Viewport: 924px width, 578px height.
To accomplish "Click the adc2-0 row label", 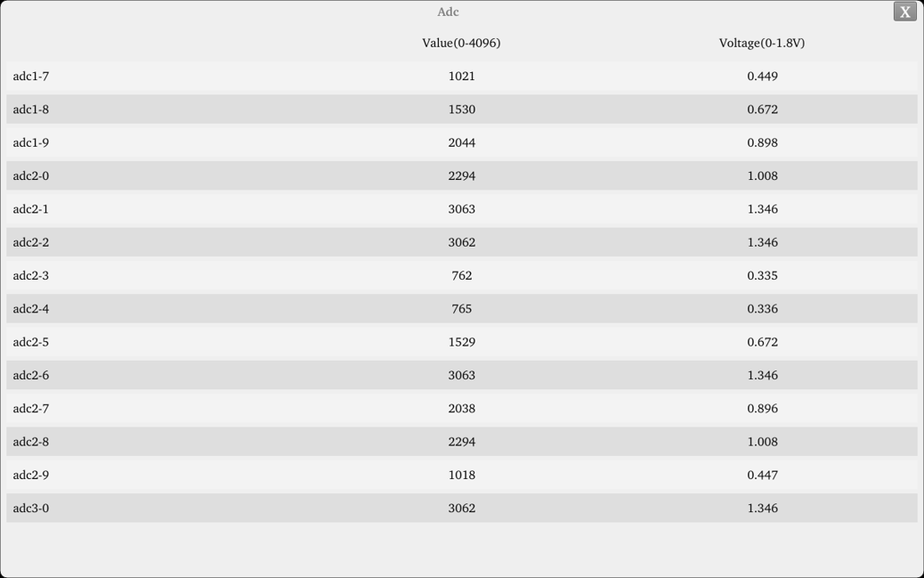I will 31,176.
